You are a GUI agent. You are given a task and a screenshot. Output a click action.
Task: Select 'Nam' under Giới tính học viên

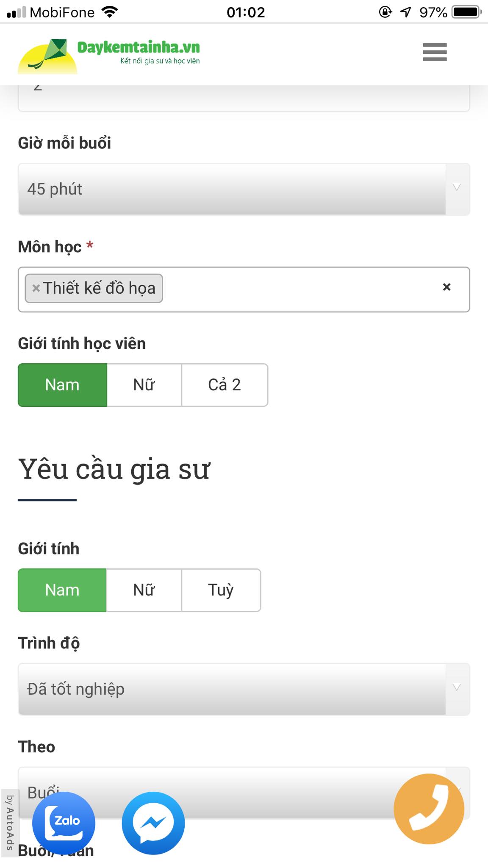click(62, 385)
